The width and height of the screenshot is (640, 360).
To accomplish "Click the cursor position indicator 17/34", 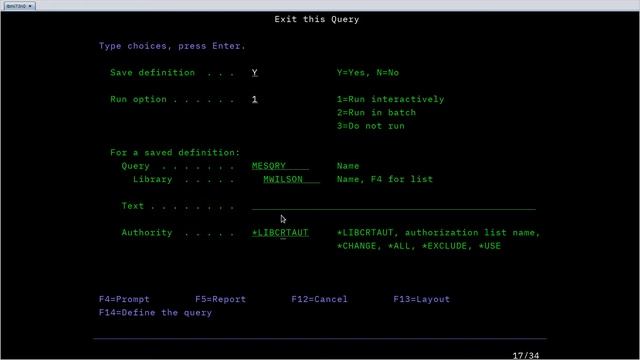I will tap(526, 356).
